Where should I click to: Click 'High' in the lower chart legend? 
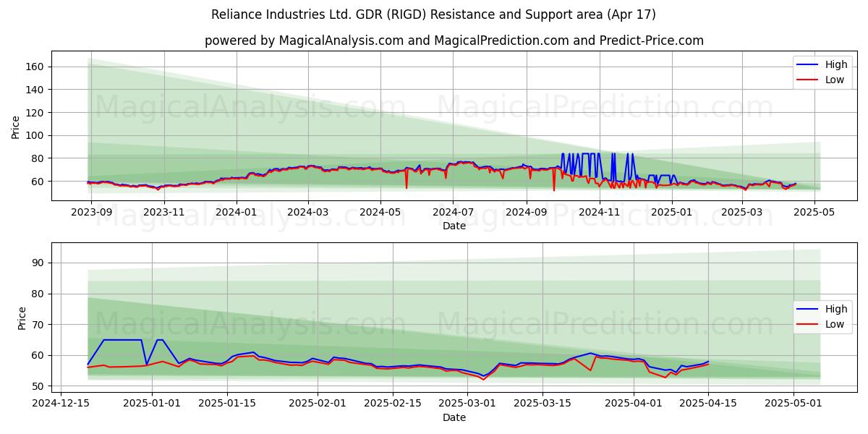836,309
